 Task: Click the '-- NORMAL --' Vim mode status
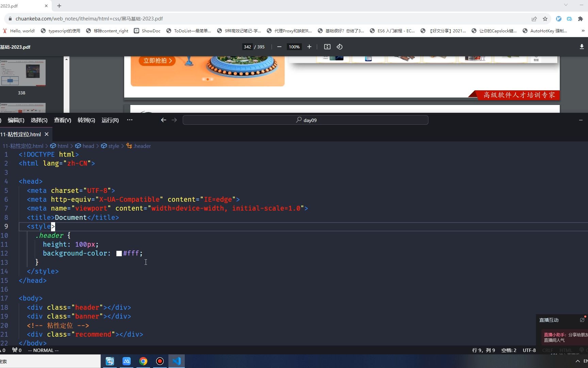click(43, 350)
